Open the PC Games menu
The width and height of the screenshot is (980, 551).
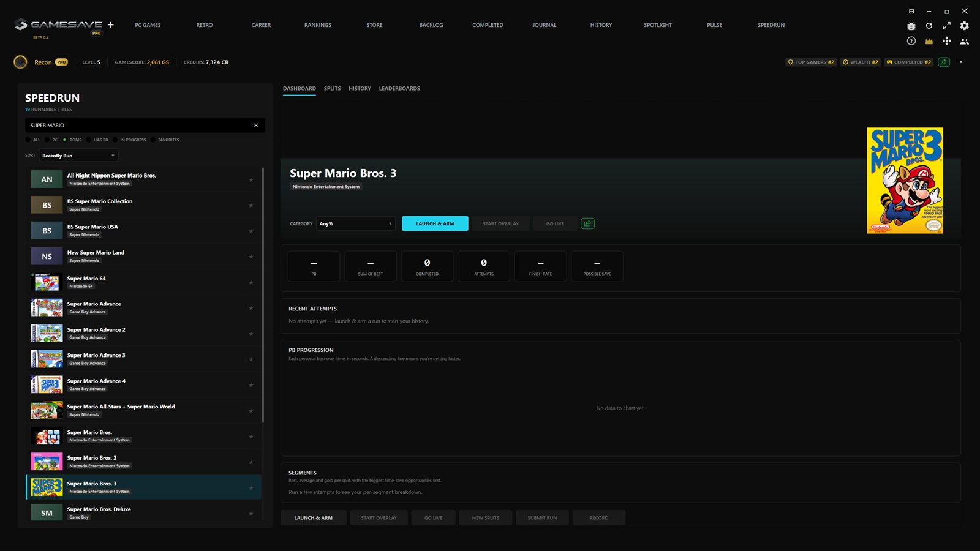pos(148,25)
